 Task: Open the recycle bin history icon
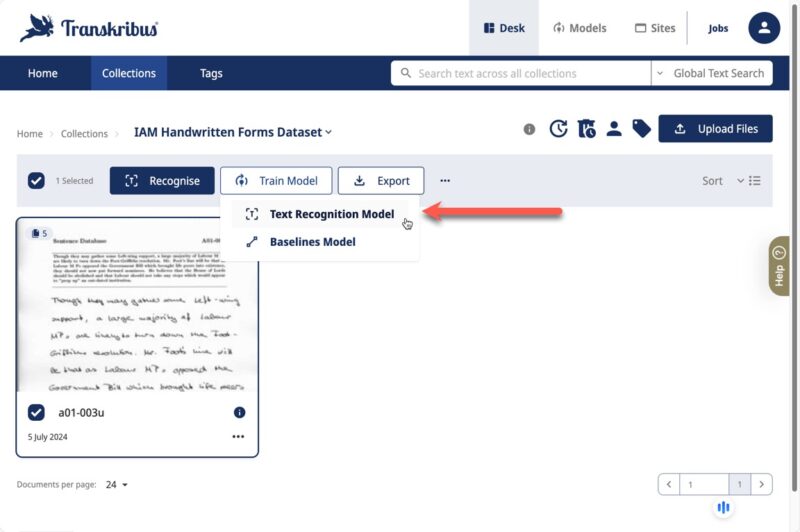pyautogui.click(x=586, y=129)
